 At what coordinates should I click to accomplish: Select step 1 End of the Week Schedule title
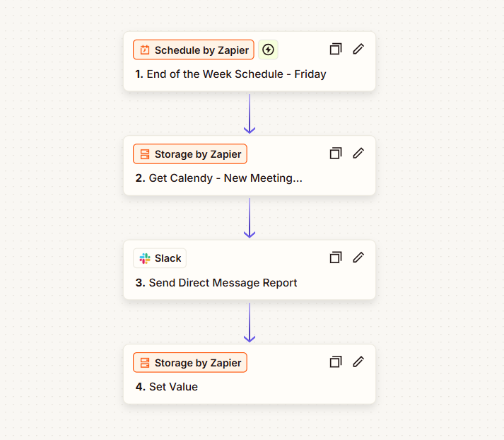click(x=230, y=74)
